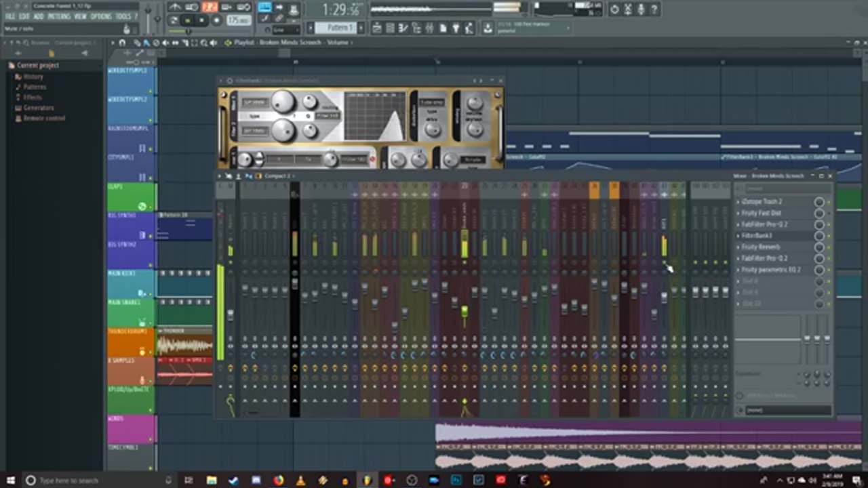Screen dimensions: 868x488
Task: Open the TOOLS menu
Action: (x=123, y=16)
